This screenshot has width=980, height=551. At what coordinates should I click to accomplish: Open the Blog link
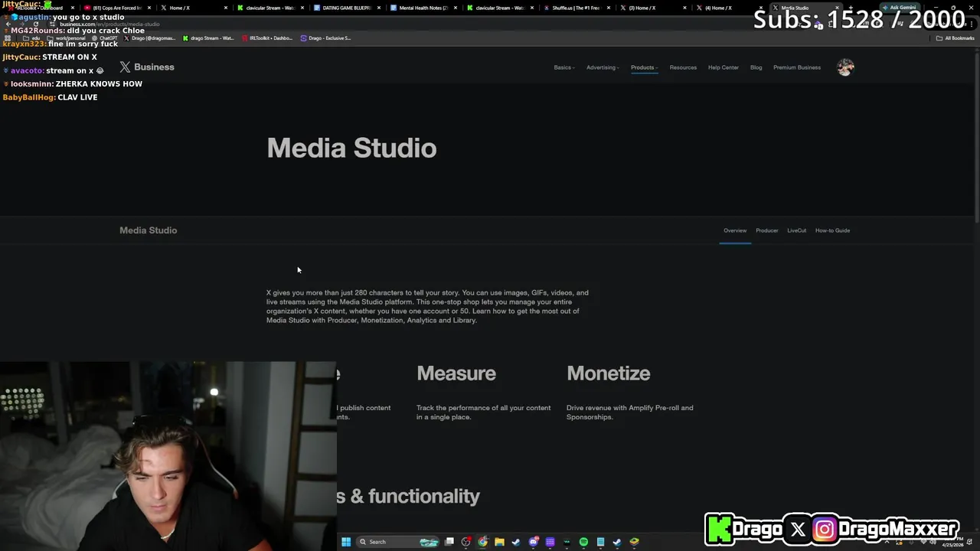tap(756, 67)
